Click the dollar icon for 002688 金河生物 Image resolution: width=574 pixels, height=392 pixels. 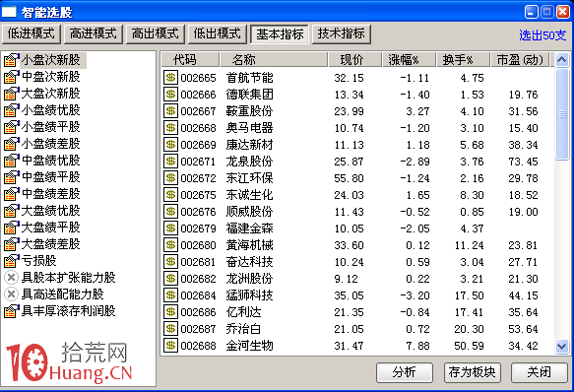coord(170,346)
